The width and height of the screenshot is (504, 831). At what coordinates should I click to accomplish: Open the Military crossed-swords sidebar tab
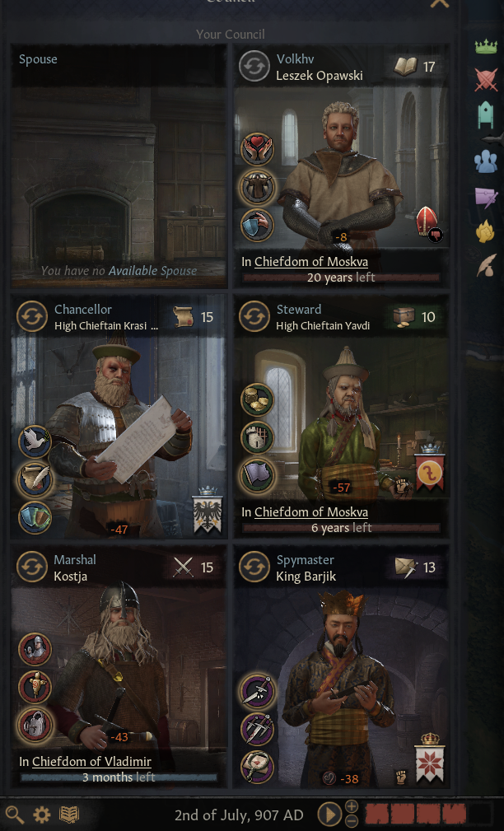pyautogui.click(x=485, y=80)
